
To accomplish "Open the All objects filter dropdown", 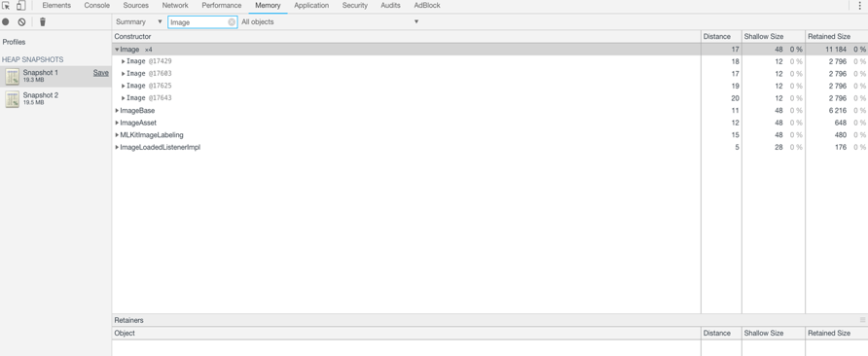I will click(330, 22).
